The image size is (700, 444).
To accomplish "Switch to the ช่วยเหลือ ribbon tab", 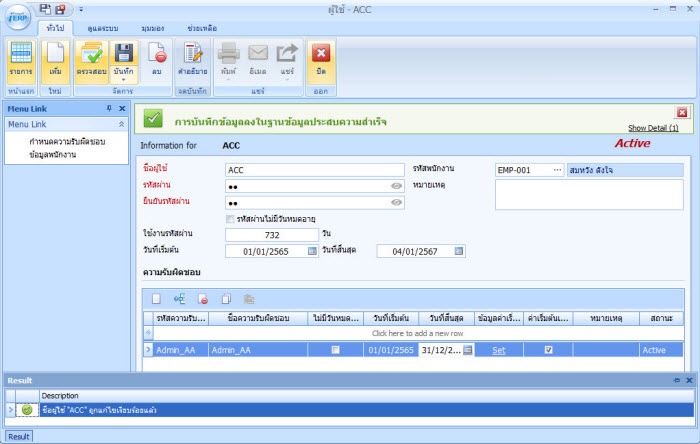I will 202,28.
